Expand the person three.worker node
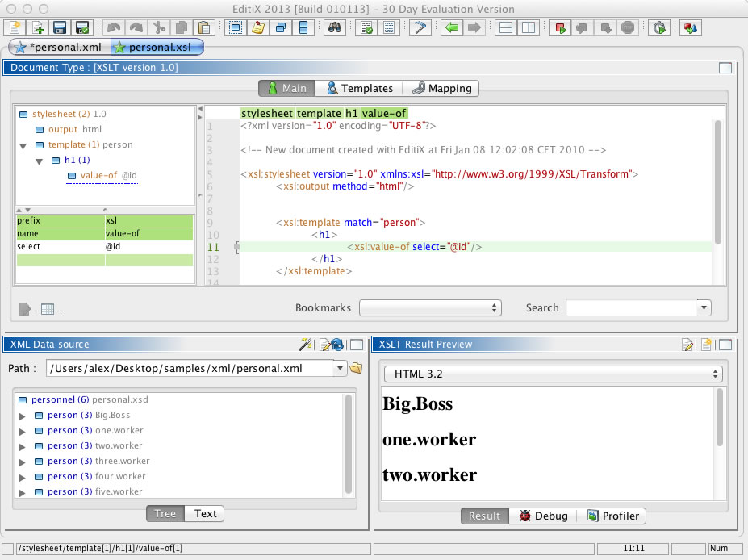 point(22,462)
